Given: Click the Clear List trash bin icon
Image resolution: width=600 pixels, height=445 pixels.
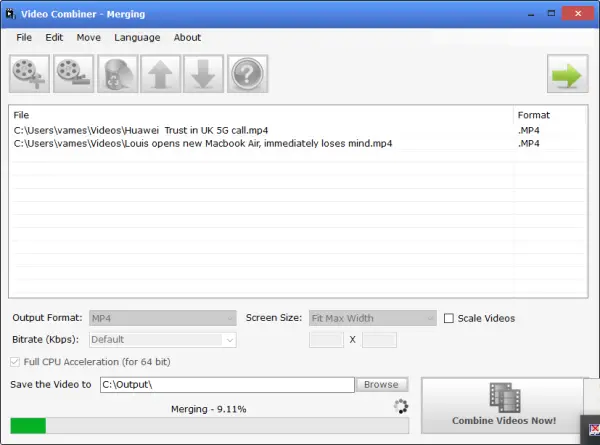Looking at the screenshot, I should pyautogui.click(x=117, y=74).
